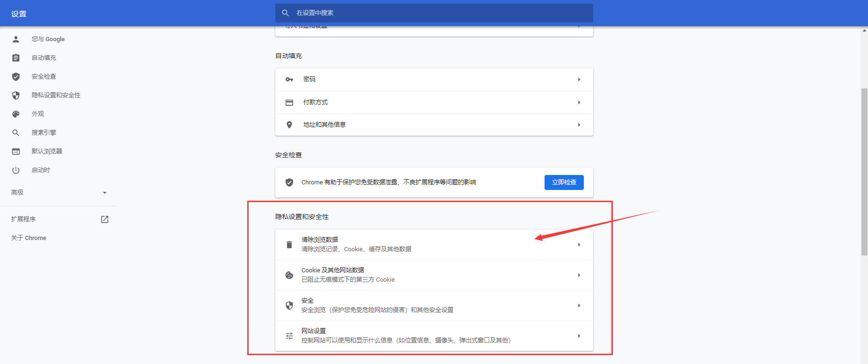
Task: Open the 网站设置 entry
Action: coord(434,336)
